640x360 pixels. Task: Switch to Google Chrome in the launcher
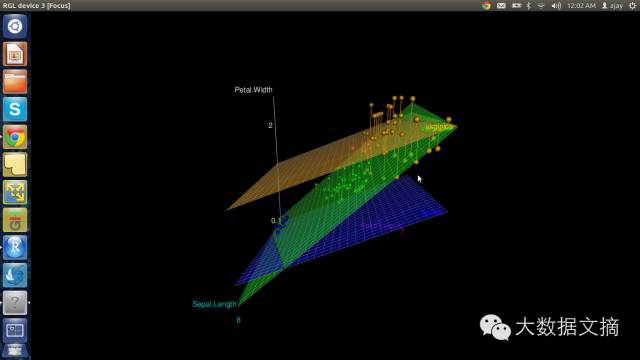pos(15,137)
